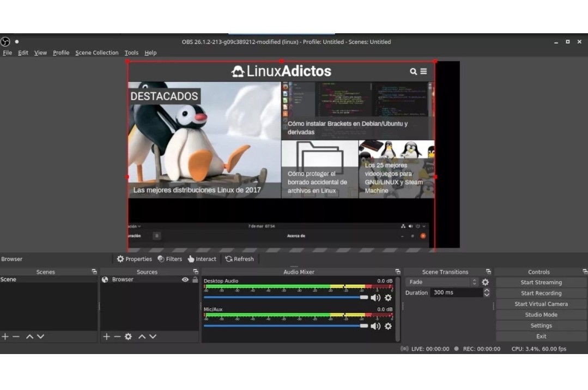Open the File menu
The image size is (588, 390).
coord(7,52)
